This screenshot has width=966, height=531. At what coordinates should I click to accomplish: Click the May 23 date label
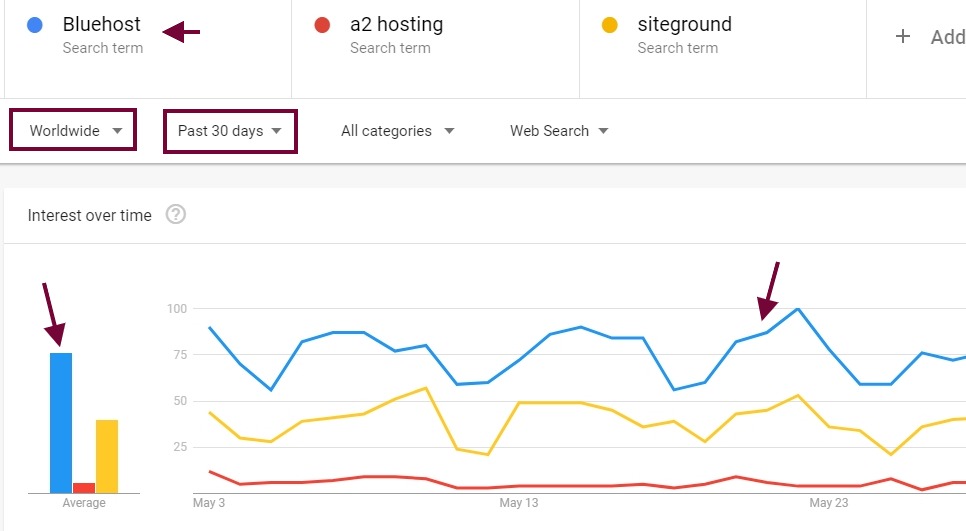(829, 503)
